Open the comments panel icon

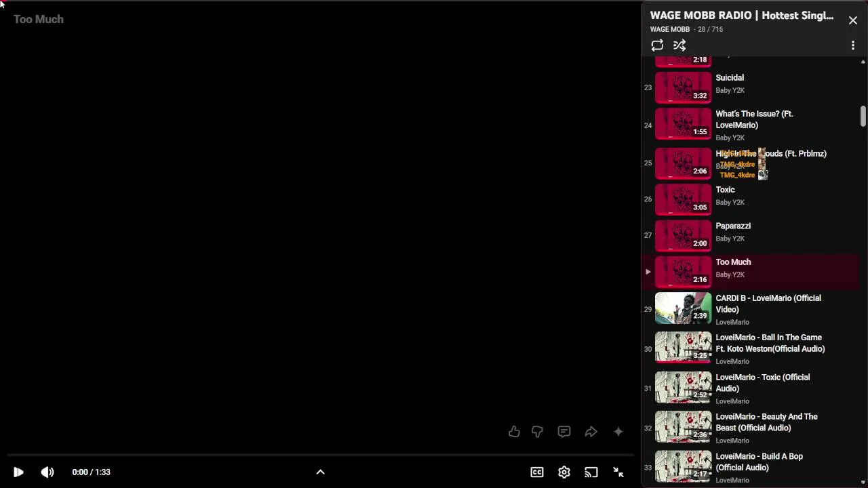tap(564, 432)
